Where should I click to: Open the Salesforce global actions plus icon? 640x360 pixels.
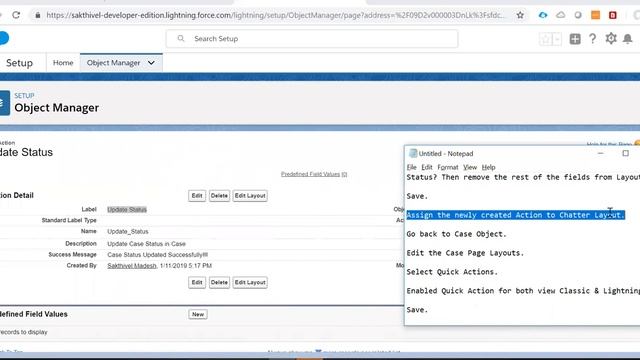point(575,39)
